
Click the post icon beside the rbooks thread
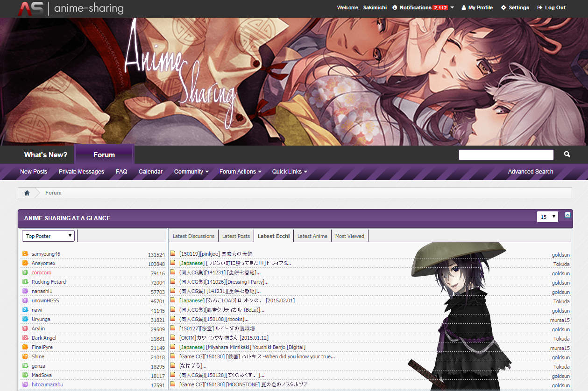pyautogui.click(x=173, y=319)
